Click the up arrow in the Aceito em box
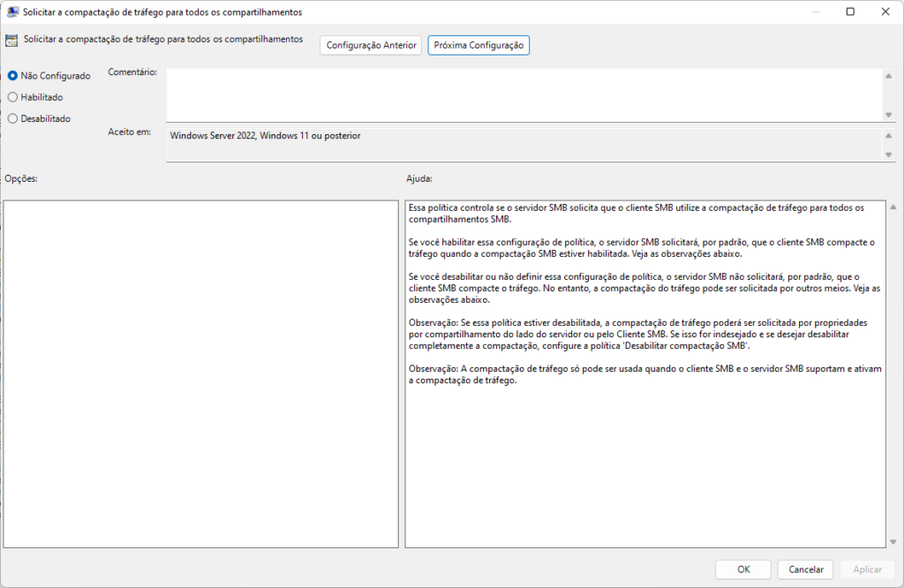 (889, 136)
